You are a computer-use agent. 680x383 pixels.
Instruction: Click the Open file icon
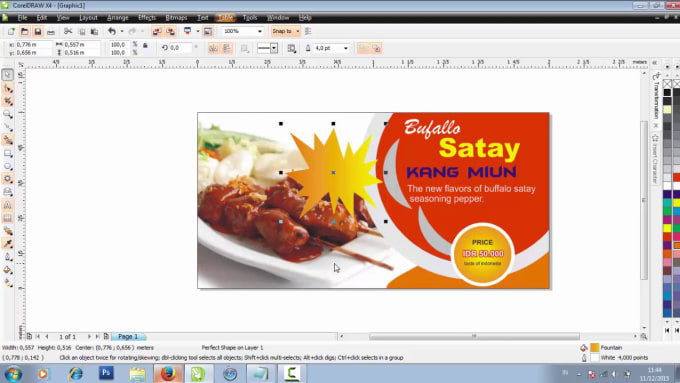click(x=25, y=31)
